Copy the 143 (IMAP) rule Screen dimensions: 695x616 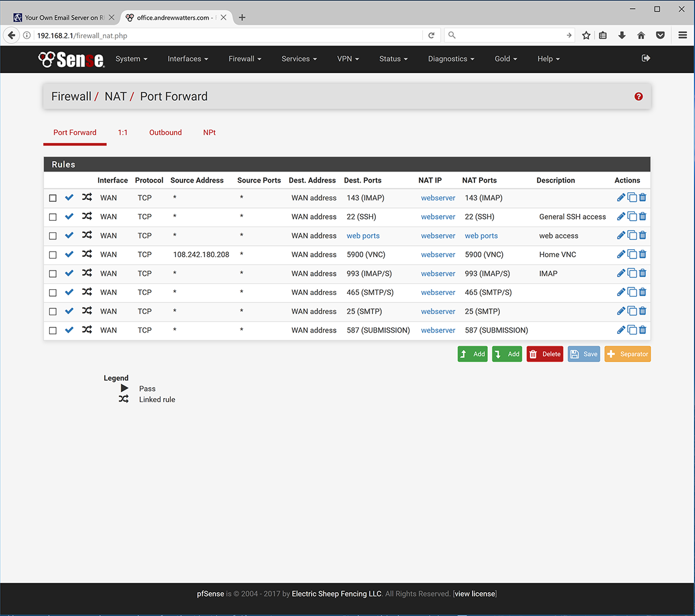click(632, 198)
